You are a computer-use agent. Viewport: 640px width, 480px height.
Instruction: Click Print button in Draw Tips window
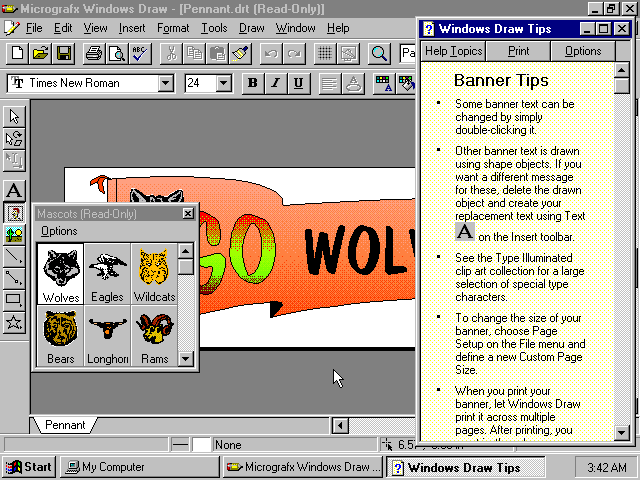(x=518, y=51)
